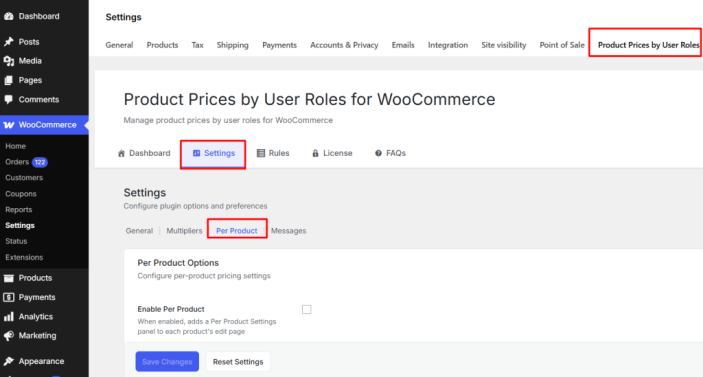Viewport: 703px width, 377px height.
Task: Click the Analytics bar chart icon
Action: click(x=9, y=316)
